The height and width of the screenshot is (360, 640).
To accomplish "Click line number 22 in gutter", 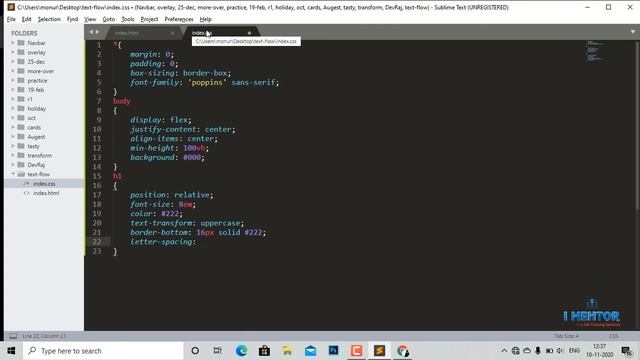I will (97, 242).
